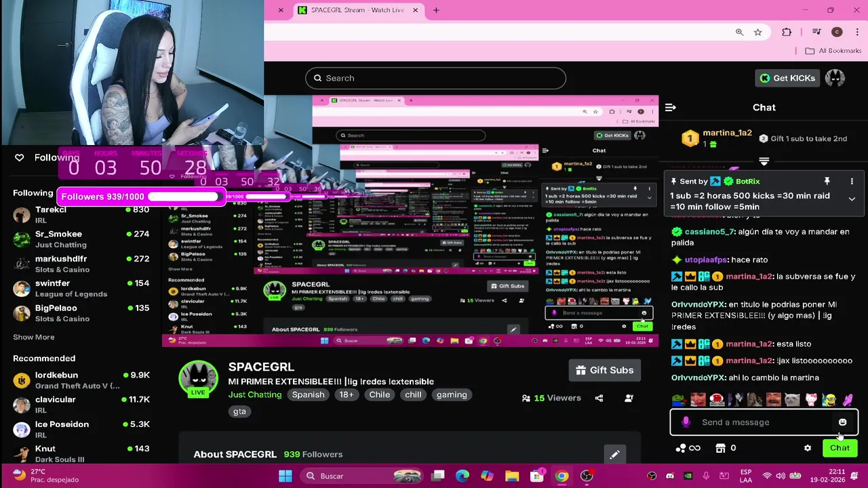
Task: Click the 18+ tag
Action: 346,394
